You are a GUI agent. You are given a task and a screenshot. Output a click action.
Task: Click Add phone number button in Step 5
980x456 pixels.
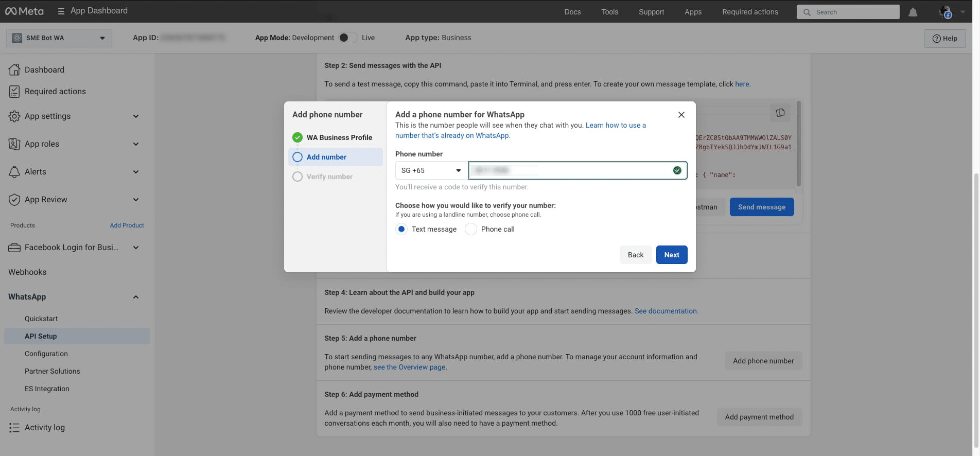(x=763, y=361)
